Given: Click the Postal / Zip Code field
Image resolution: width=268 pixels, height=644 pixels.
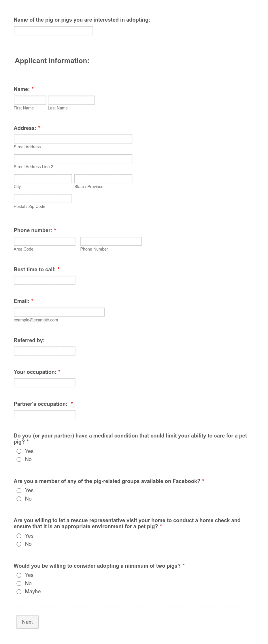Looking at the screenshot, I should (x=43, y=198).
